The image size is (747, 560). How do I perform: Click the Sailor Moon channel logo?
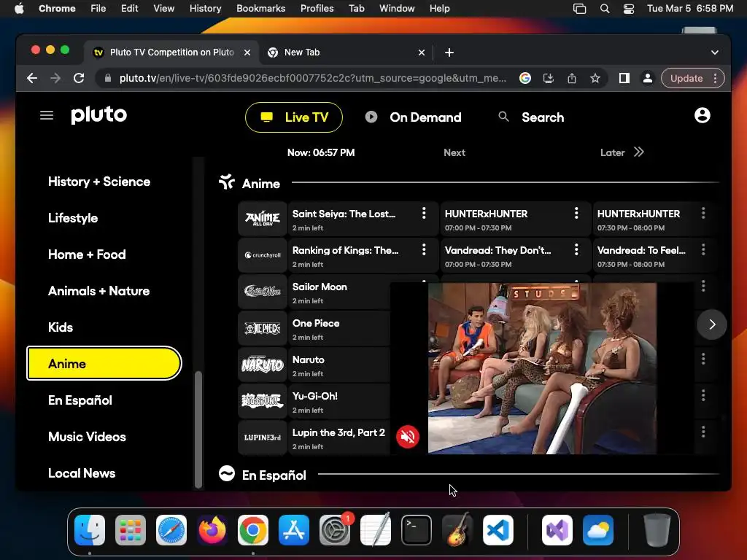pos(263,292)
